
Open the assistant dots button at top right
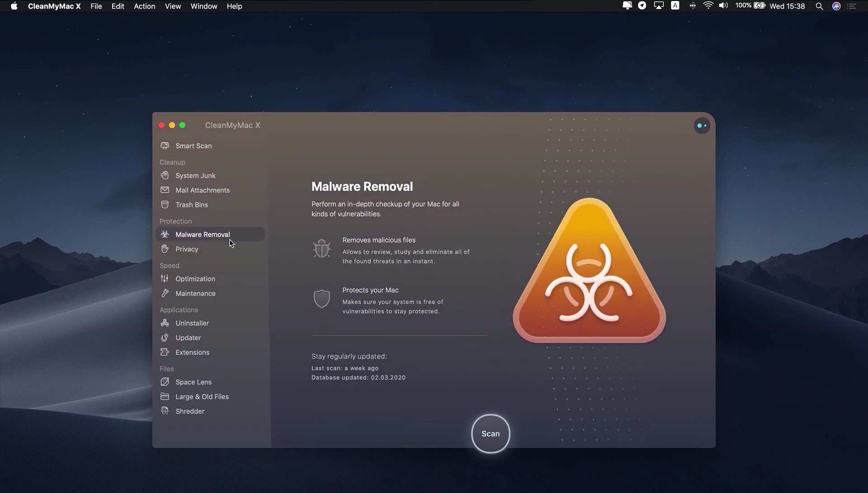(x=702, y=126)
